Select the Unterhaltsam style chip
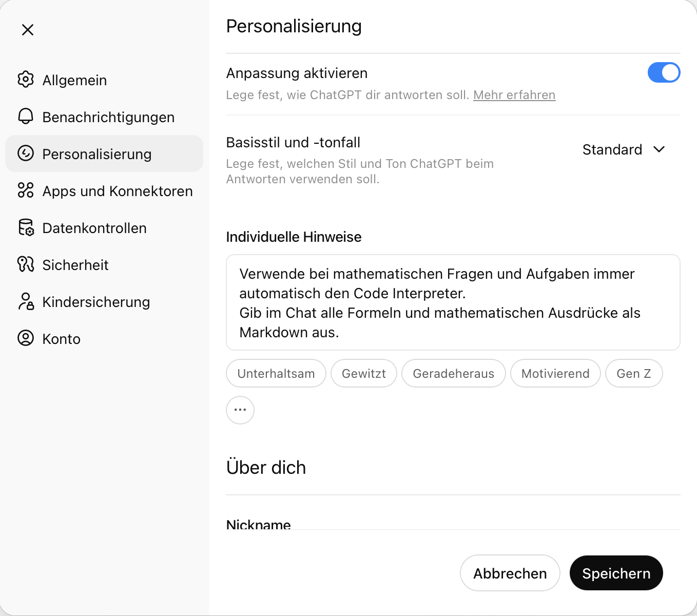 click(276, 373)
